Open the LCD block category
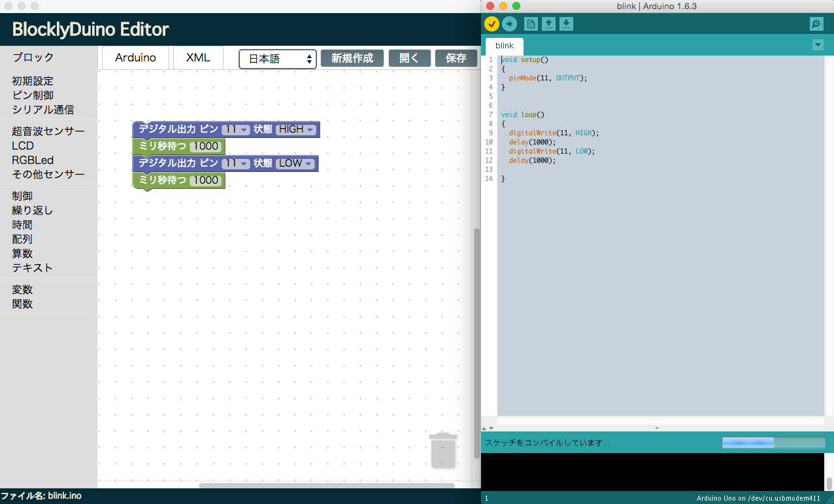 pos(23,146)
